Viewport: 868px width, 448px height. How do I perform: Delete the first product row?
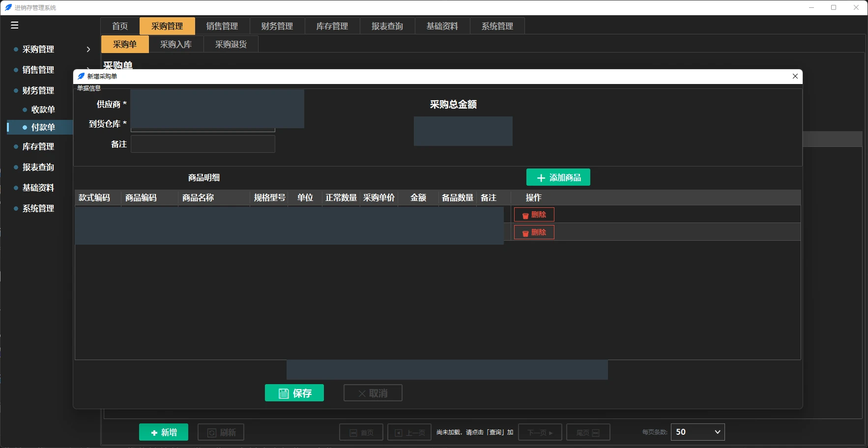[x=534, y=215]
